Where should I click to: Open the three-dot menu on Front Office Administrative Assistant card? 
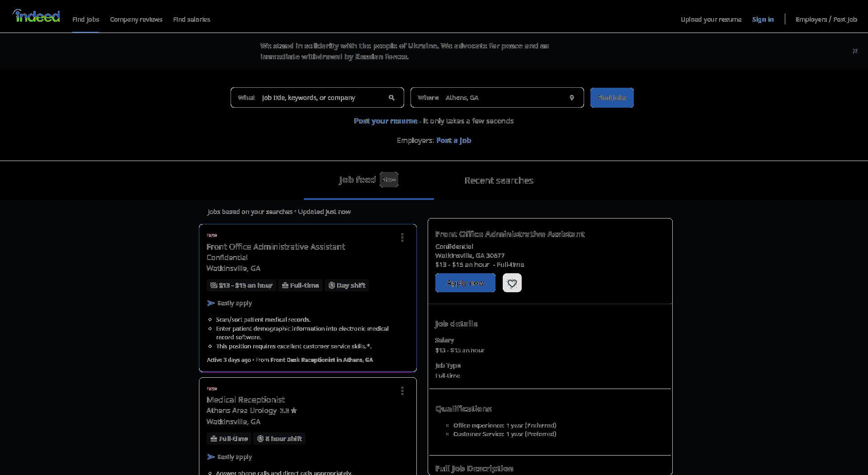pos(402,238)
